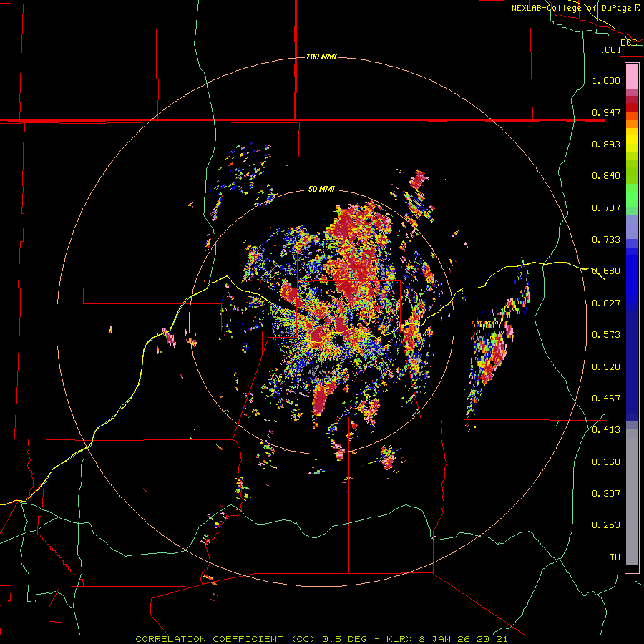This screenshot has width=644, height=644.
Task: Click the 0.627 scale value
Action: pos(606,303)
